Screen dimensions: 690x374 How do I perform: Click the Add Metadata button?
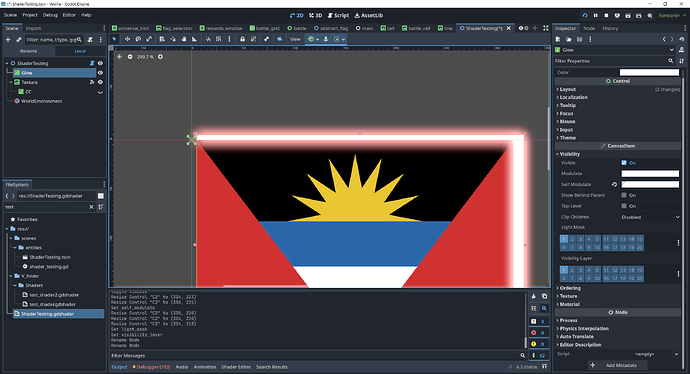point(618,365)
